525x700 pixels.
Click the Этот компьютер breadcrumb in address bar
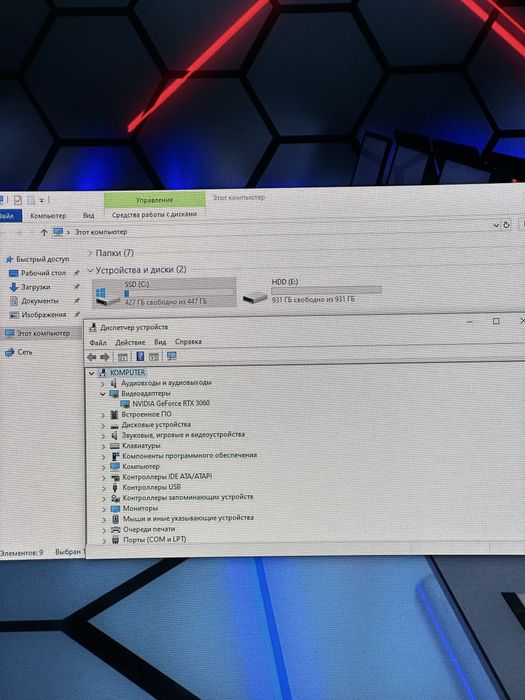point(101,232)
